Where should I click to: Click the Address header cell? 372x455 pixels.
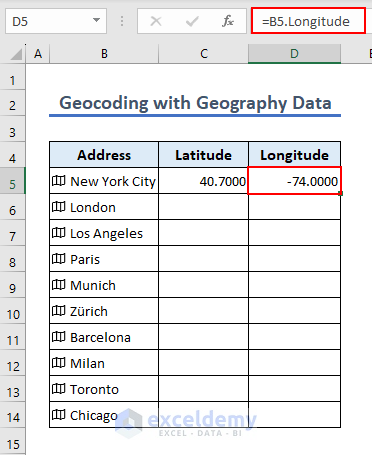click(104, 155)
